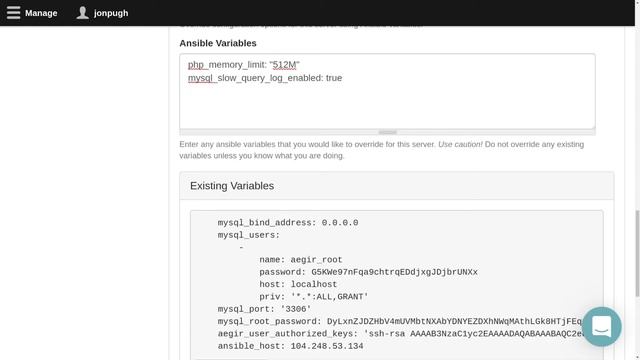Screen dimensions: 640x360
Task: Click the mysql_bind_address: 0.0.0.0 line
Action: 288,223
